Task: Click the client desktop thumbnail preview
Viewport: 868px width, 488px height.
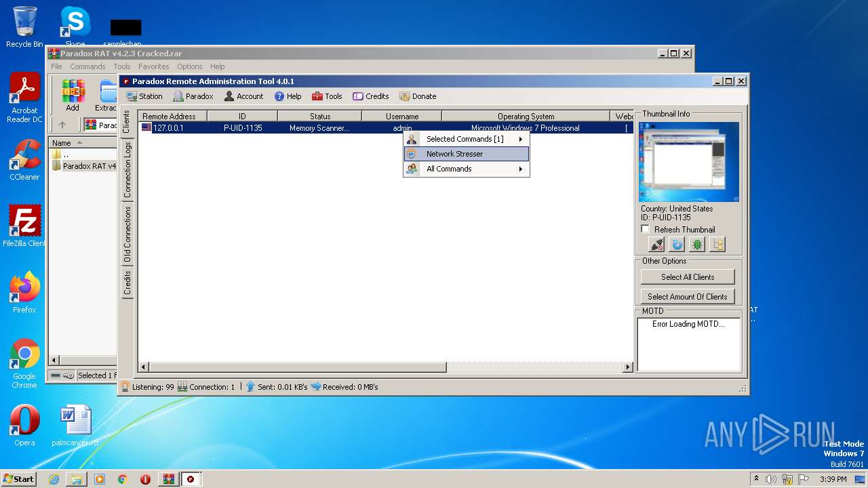Action: (689, 162)
